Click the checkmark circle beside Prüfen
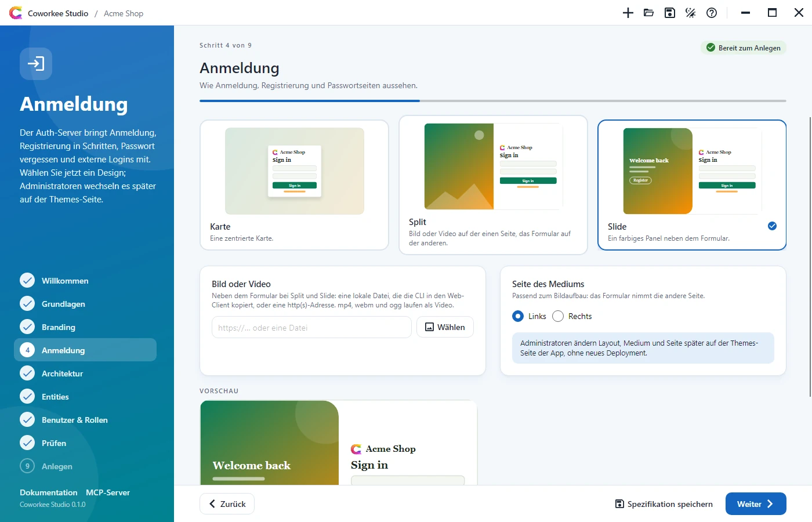The height and width of the screenshot is (522, 812). point(27,443)
